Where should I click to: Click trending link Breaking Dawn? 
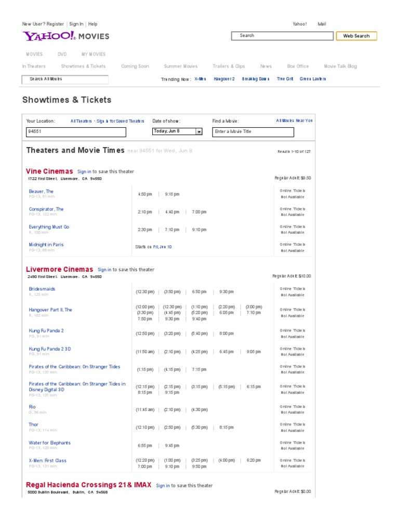click(256, 79)
